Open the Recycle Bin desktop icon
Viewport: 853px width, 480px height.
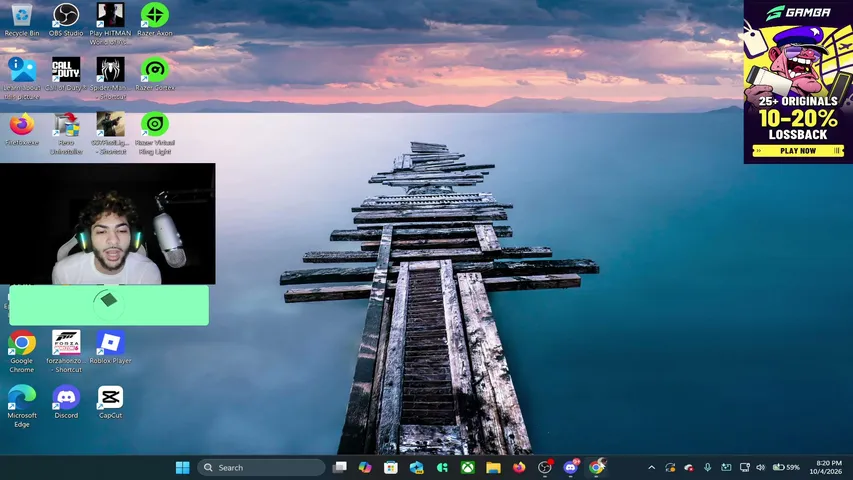(x=22, y=20)
